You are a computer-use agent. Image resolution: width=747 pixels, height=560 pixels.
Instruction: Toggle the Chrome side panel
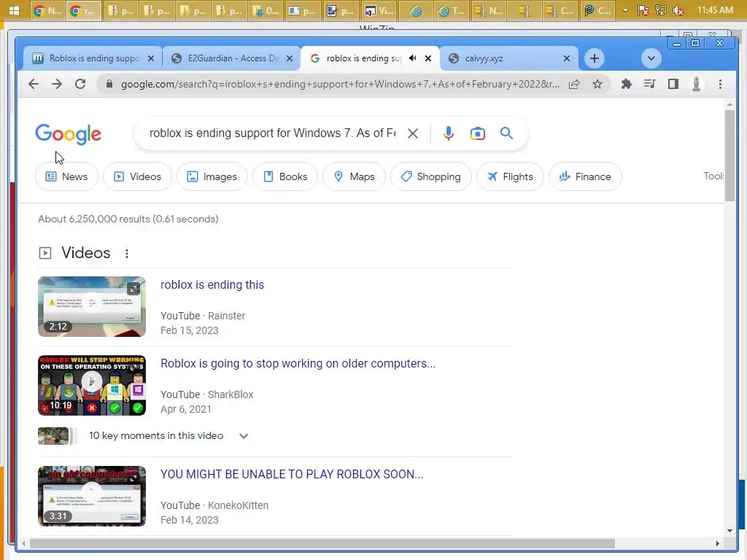(x=673, y=85)
